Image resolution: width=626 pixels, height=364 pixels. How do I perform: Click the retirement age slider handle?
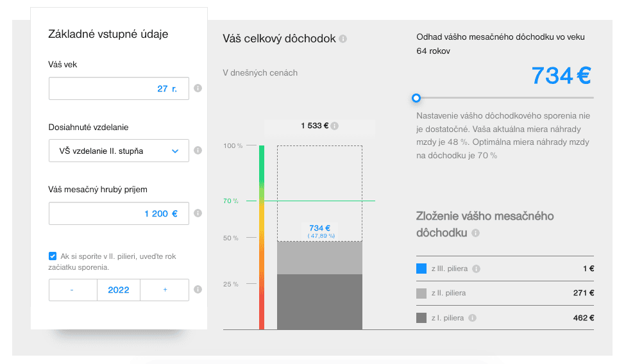pyautogui.click(x=416, y=98)
